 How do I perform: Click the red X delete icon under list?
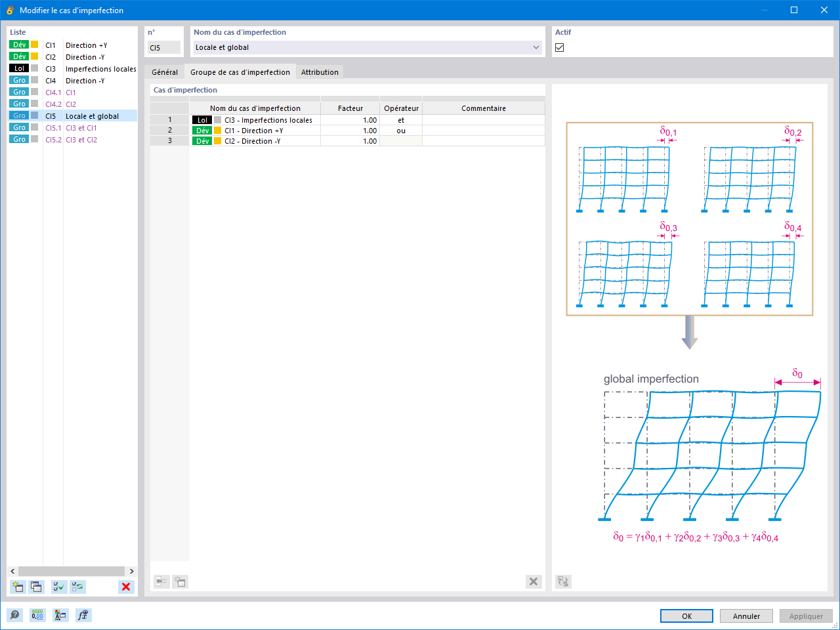126,587
